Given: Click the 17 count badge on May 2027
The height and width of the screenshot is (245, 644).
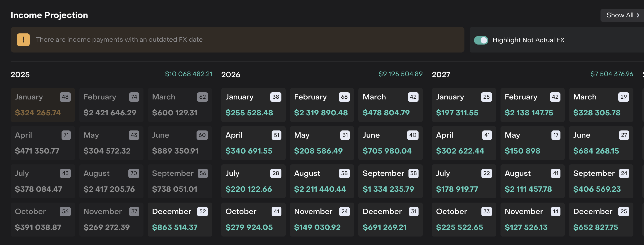Looking at the screenshot, I should [556, 135].
